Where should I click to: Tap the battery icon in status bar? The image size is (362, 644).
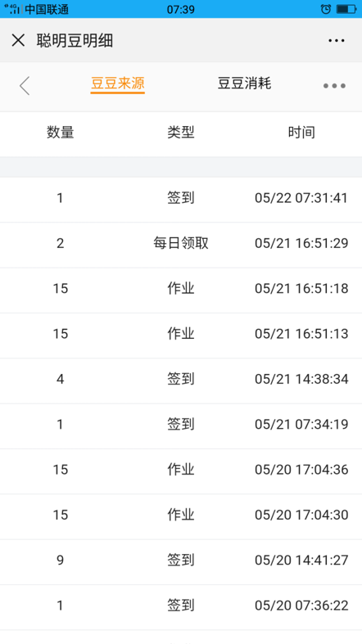tap(346, 9)
